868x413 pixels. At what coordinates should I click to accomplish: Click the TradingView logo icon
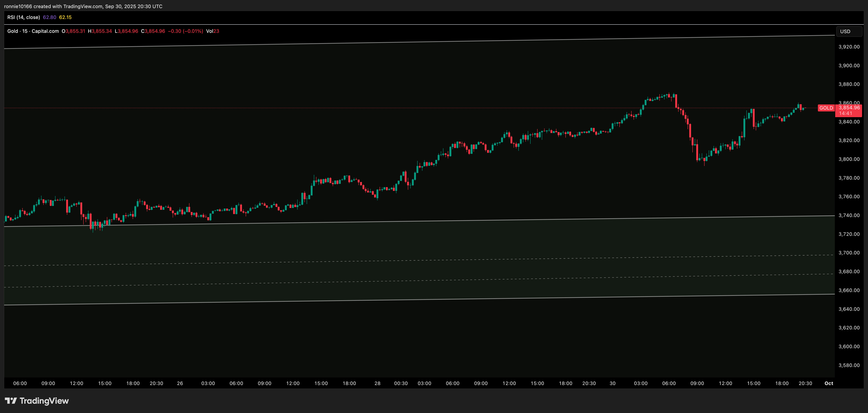click(x=11, y=400)
